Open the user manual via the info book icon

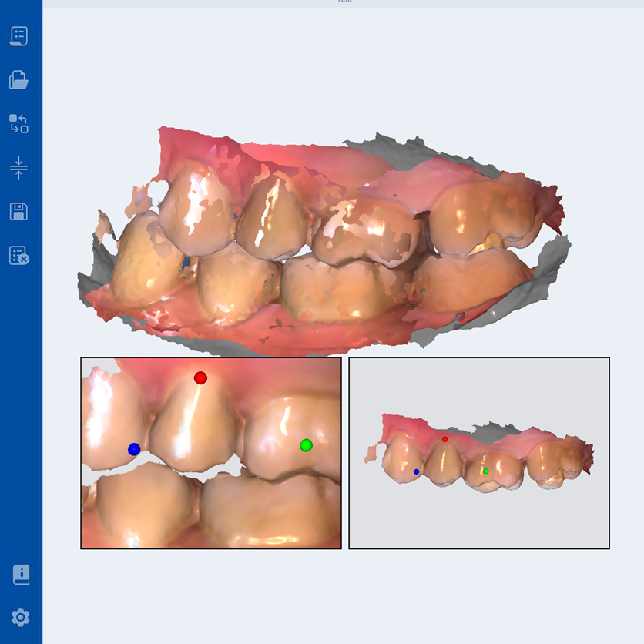click(20, 572)
